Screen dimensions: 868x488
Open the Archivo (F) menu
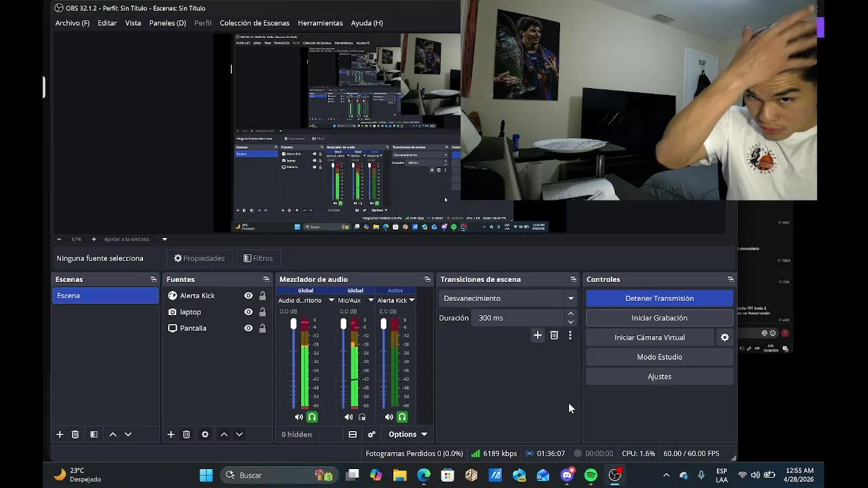[73, 23]
